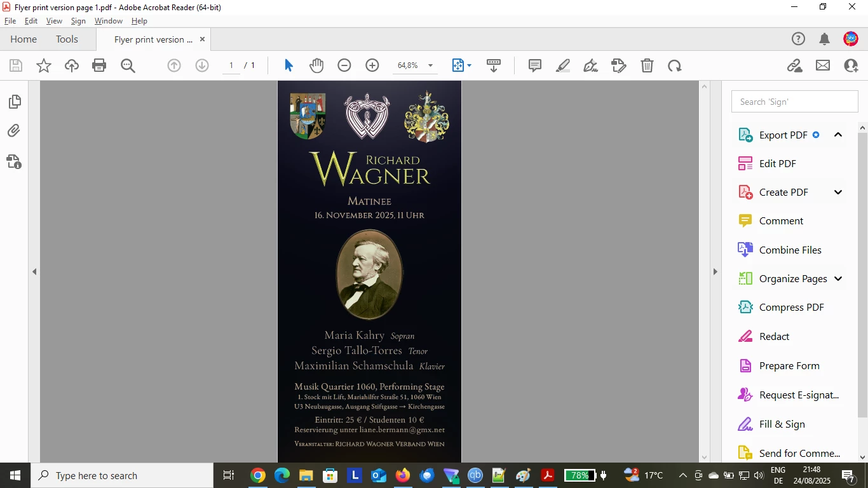This screenshot has width=868, height=488.
Task: Click the Edit PDF toolbar icon
Action: coord(619,65)
